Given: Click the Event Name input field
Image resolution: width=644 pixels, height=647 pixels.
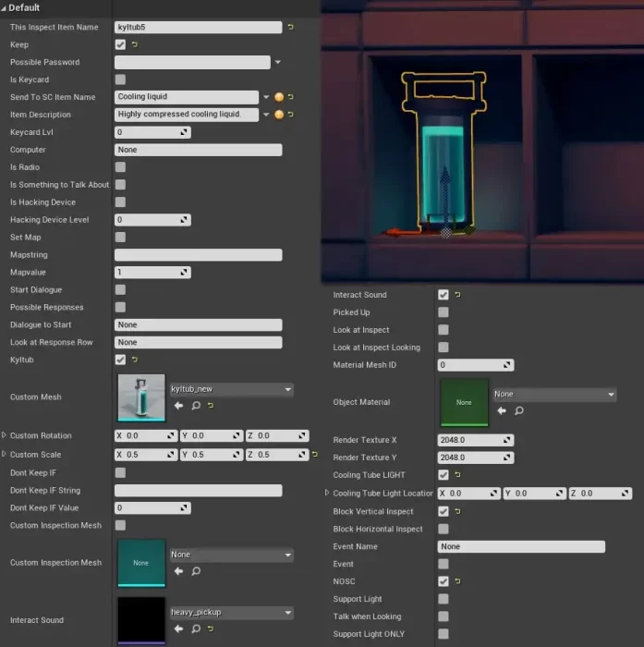Looking at the screenshot, I should coord(521,546).
